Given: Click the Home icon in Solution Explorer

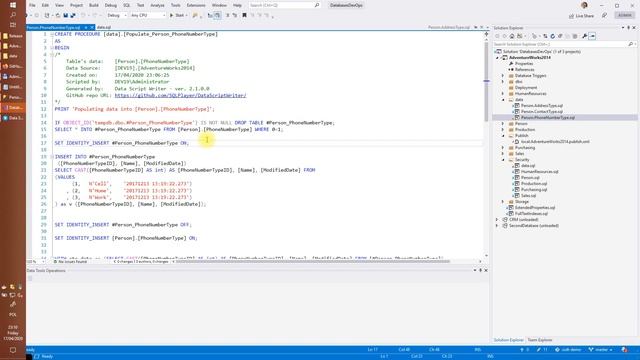Looking at the screenshot, I should coord(512,36).
